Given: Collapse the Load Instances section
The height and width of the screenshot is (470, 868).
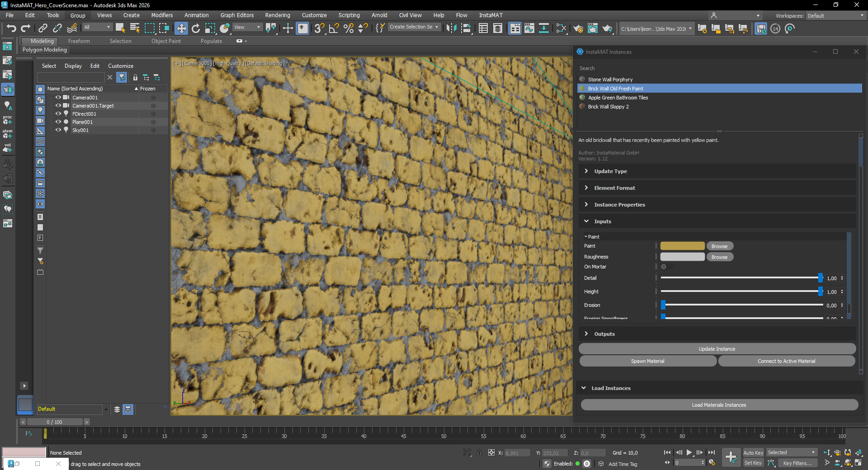Looking at the screenshot, I should click(719, 388).
